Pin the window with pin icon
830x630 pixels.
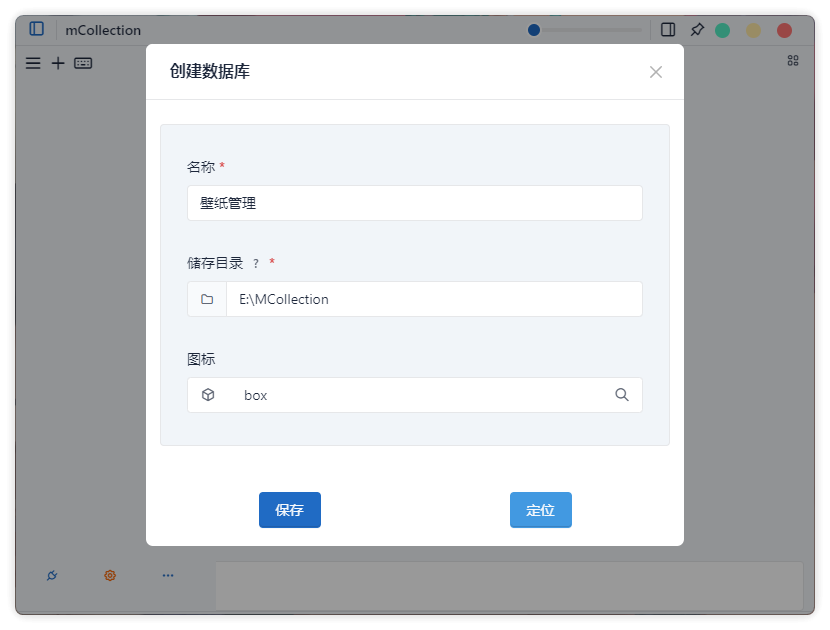[697, 30]
